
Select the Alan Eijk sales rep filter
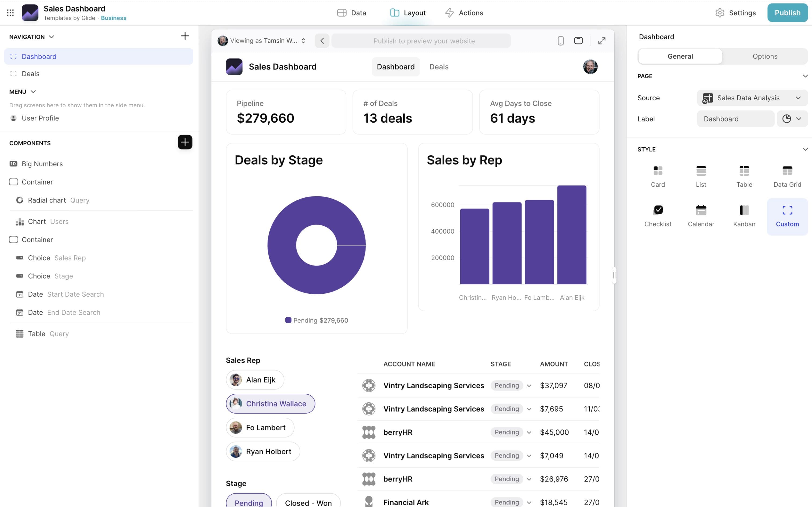pyautogui.click(x=254, y=380)
